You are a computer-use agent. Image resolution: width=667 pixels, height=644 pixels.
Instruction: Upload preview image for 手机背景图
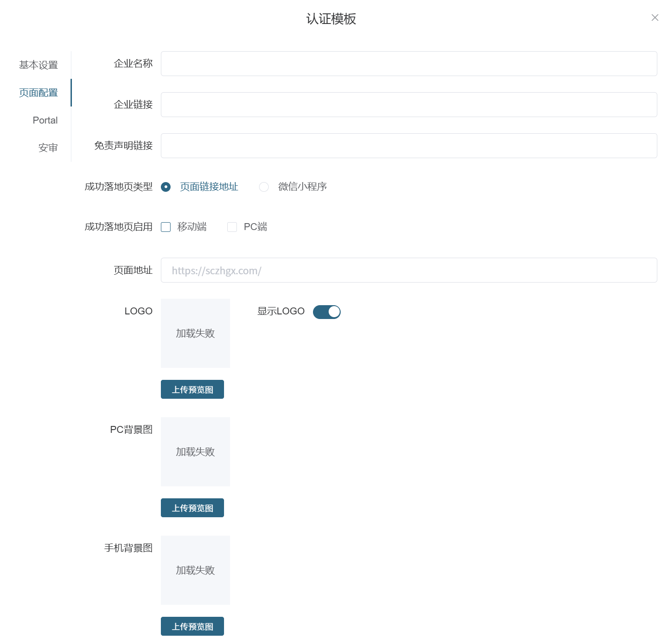pyautogui.click(x=192, y=626)
